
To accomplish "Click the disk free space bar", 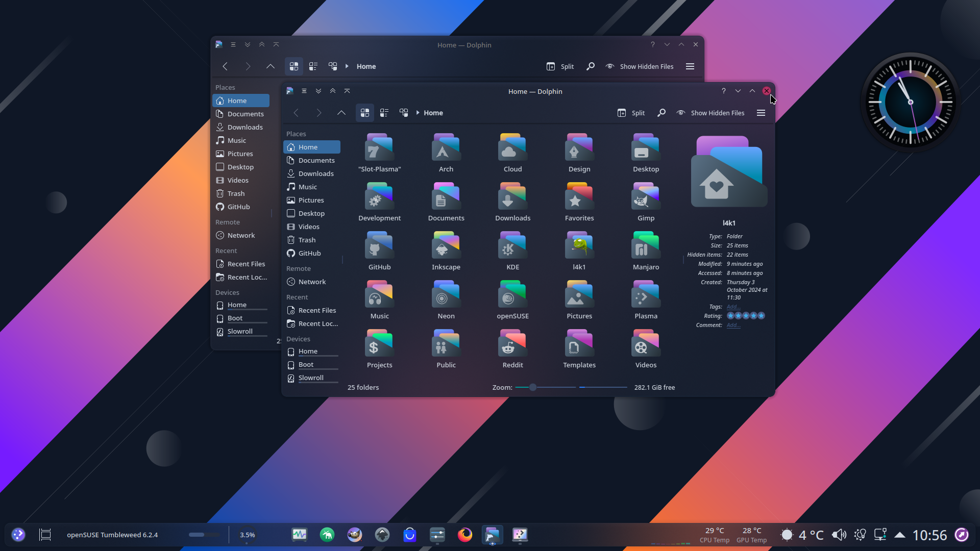I will click(x=603, y=387).
